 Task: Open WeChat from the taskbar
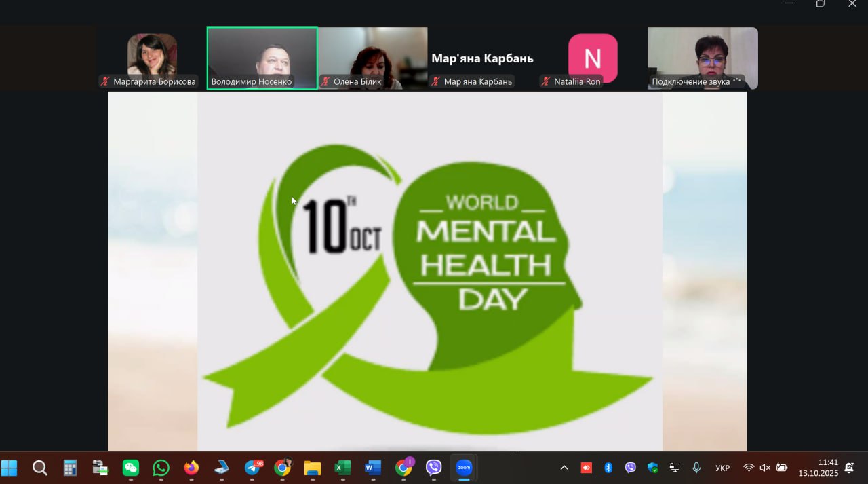coord(130,468)
